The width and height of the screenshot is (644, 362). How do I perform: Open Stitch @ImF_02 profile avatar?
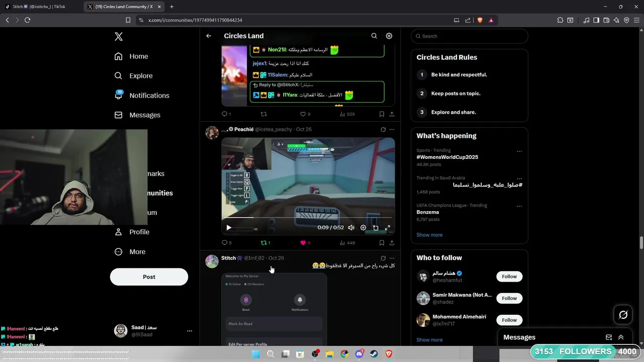click(x=212, y=261)
